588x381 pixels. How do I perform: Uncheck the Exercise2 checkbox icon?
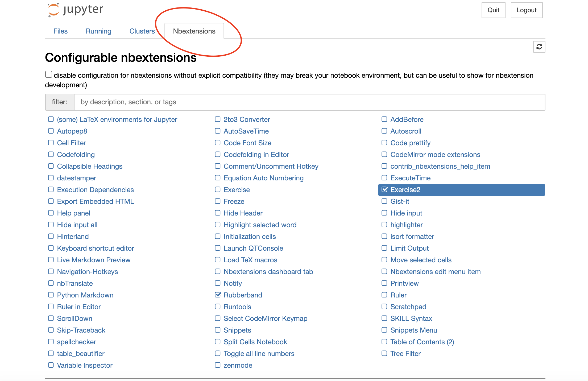coord(384,190)
